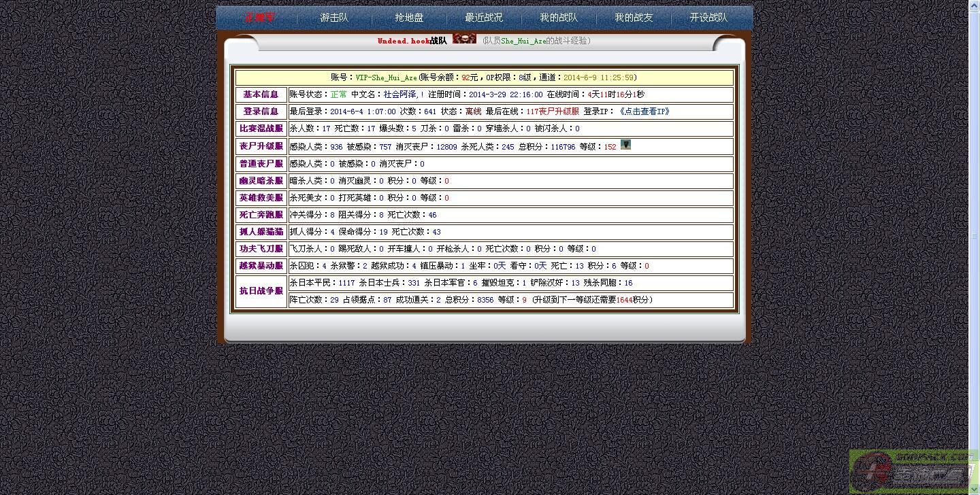Switch to the 抢地盘 tab

pyautogui.click(x=409, y=18)
